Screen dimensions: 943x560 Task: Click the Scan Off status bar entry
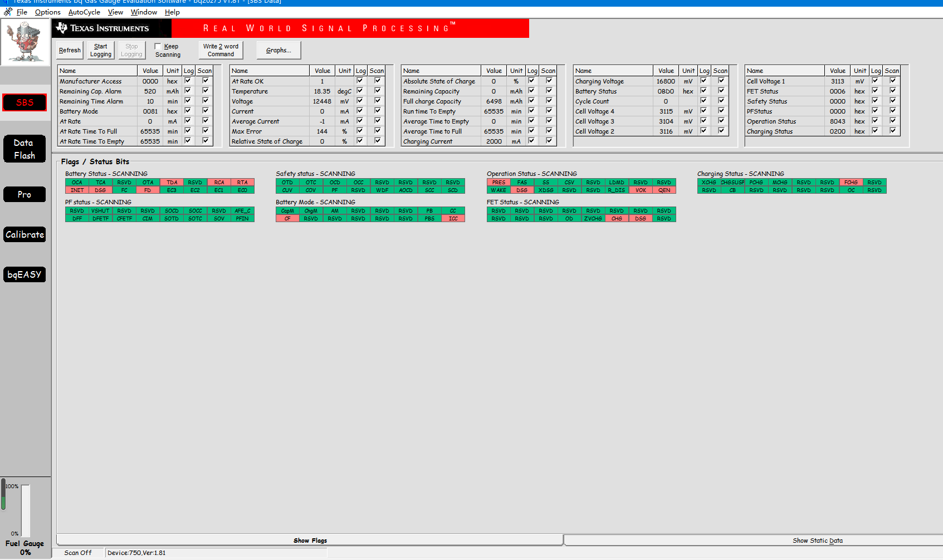pos(78,553)
